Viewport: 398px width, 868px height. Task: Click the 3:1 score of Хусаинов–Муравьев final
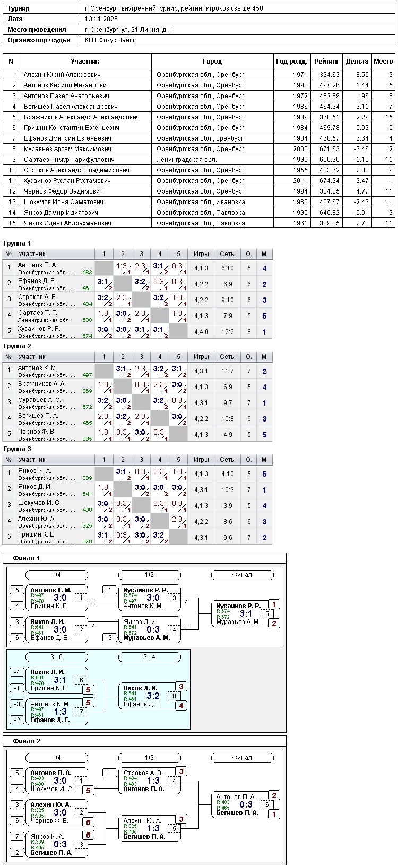tap(246, 614)
